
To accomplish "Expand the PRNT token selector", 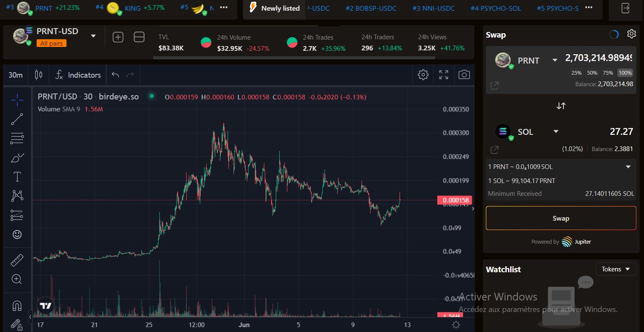I will (555, 61).
